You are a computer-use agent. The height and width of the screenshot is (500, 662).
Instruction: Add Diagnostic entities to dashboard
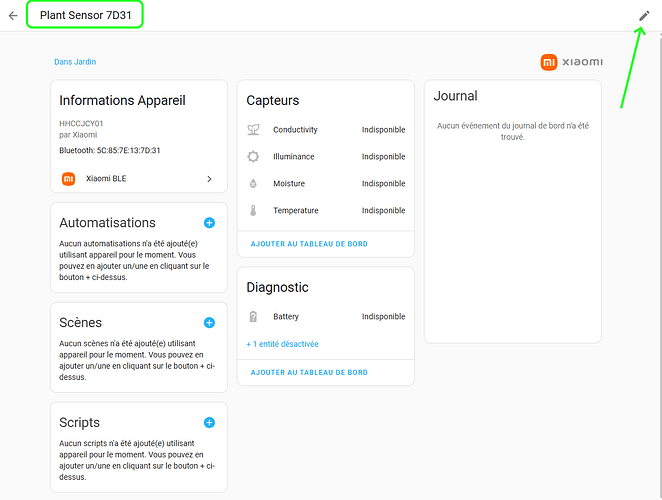click(x=309, y=372)
